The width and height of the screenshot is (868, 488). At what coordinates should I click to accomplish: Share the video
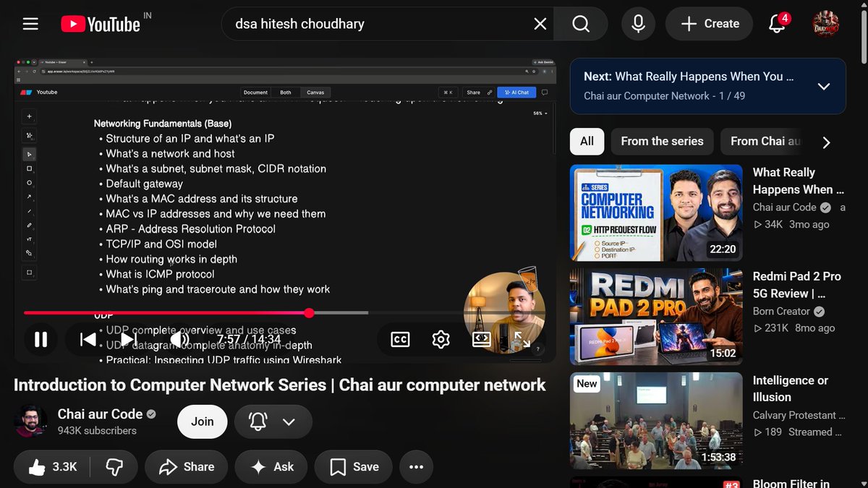click(187, 467)
